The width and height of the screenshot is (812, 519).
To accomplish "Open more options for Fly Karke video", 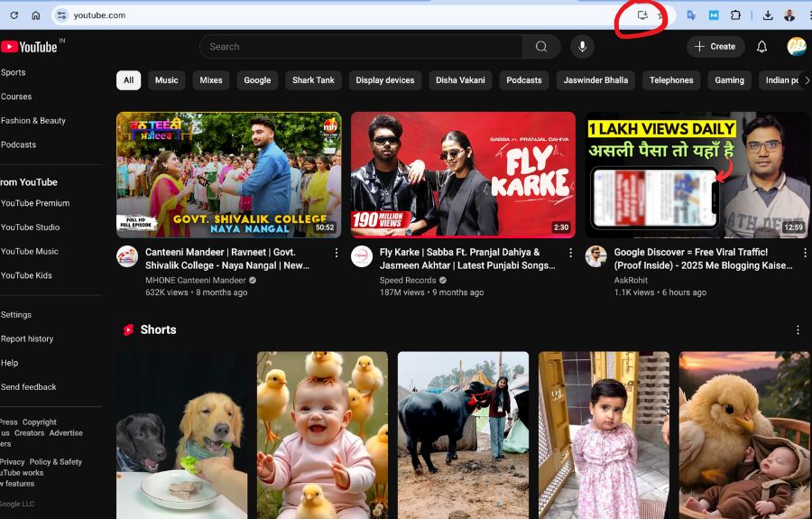I will 570,252.
